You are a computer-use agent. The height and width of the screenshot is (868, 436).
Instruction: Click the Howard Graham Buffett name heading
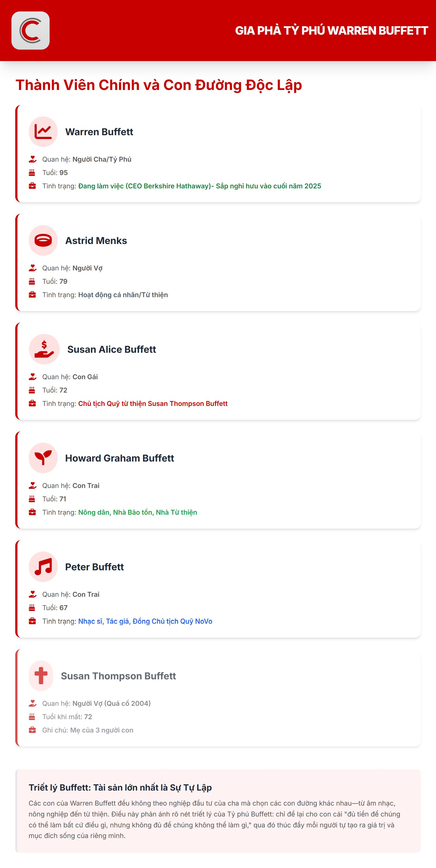tap(120, 458)
